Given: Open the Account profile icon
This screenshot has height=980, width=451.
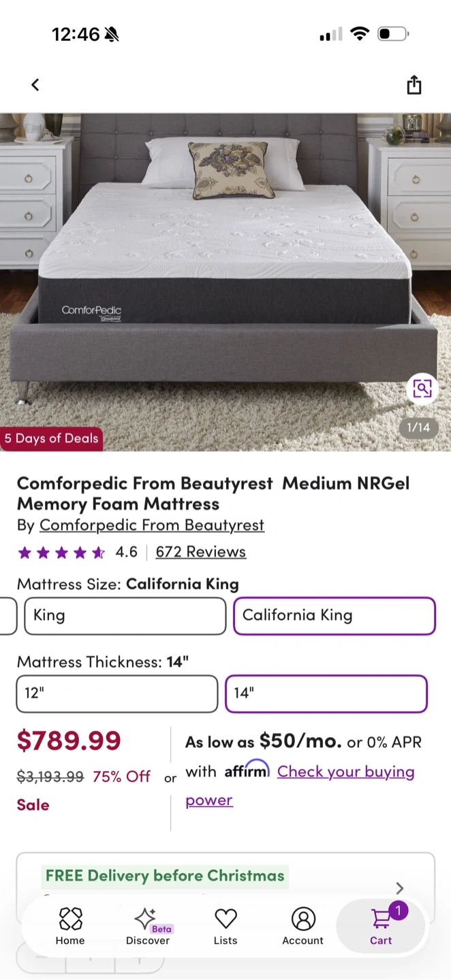Looking at the screenshot, I should coord(303,926).
